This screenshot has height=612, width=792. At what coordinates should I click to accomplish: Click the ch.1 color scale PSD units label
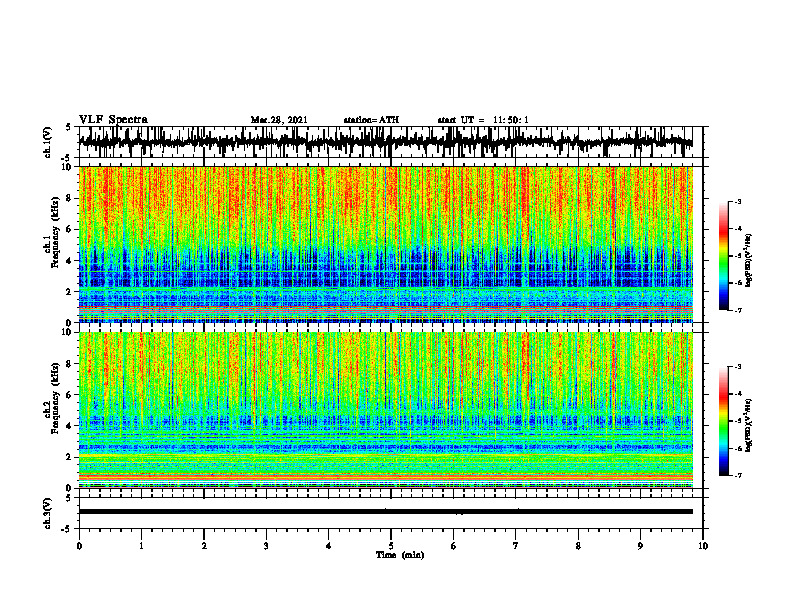[749, 261]
